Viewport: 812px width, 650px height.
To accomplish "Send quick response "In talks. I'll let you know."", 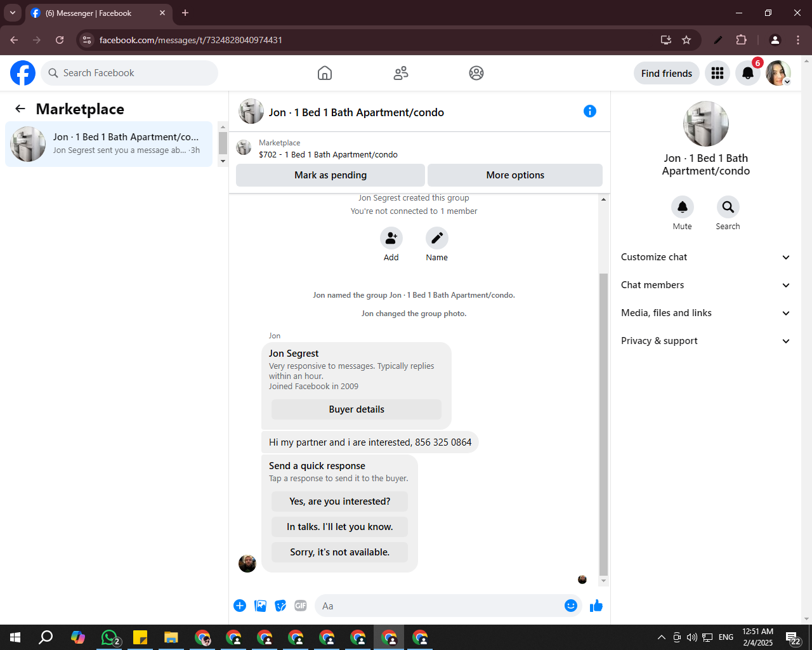I will 340,527.
